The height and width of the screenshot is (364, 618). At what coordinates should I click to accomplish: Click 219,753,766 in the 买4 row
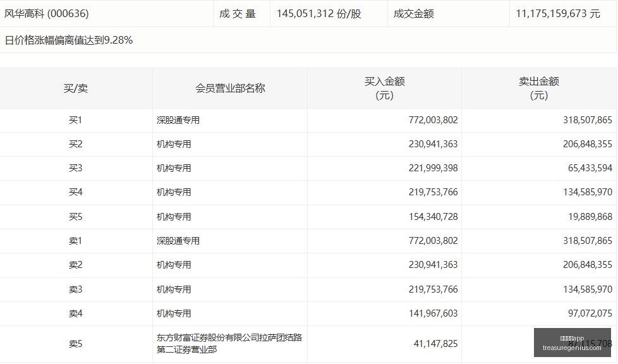pyautogui.click(x=433, y=192)
